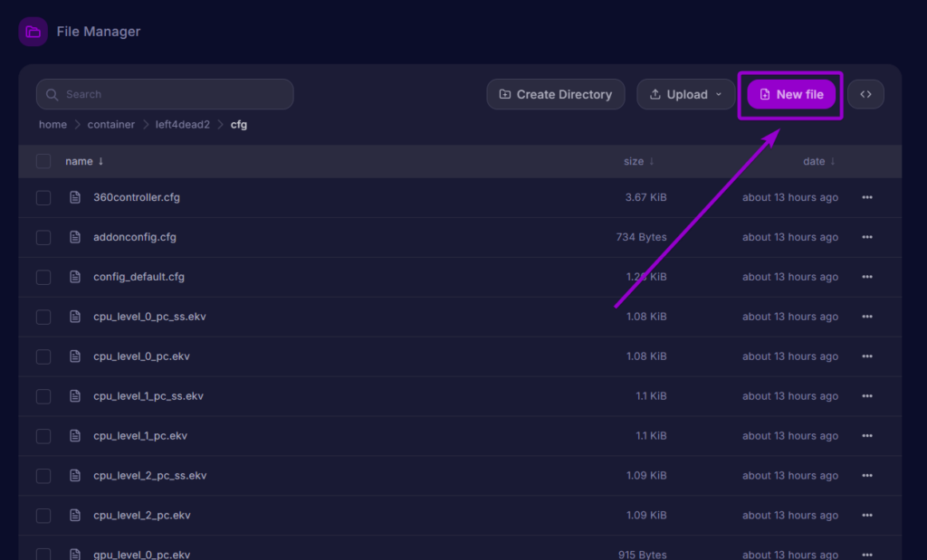Click the New file document icon

[x=766, y=94]
